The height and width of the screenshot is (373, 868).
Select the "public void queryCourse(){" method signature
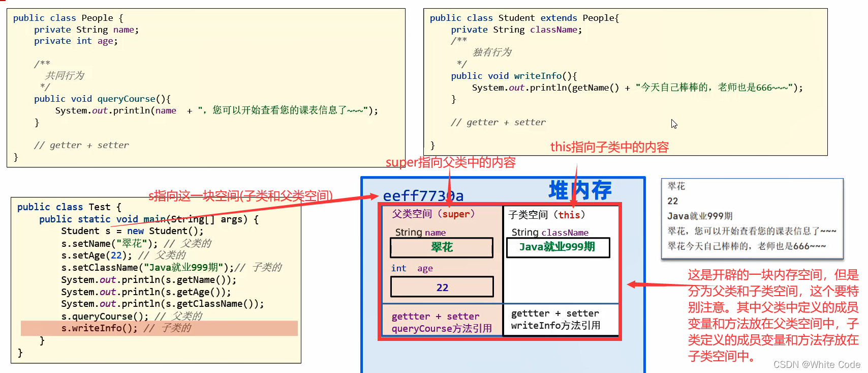coord(102,99)
